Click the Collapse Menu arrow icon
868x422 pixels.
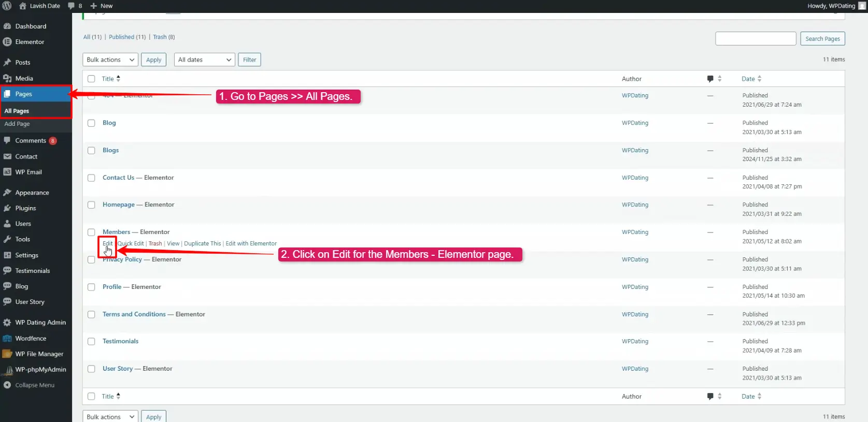(x=7, y=385)
